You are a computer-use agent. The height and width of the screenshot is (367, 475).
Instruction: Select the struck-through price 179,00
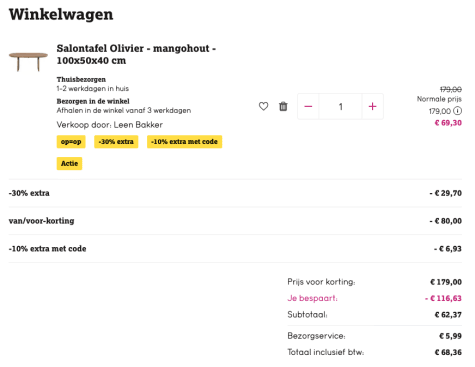tap(451, 89)
